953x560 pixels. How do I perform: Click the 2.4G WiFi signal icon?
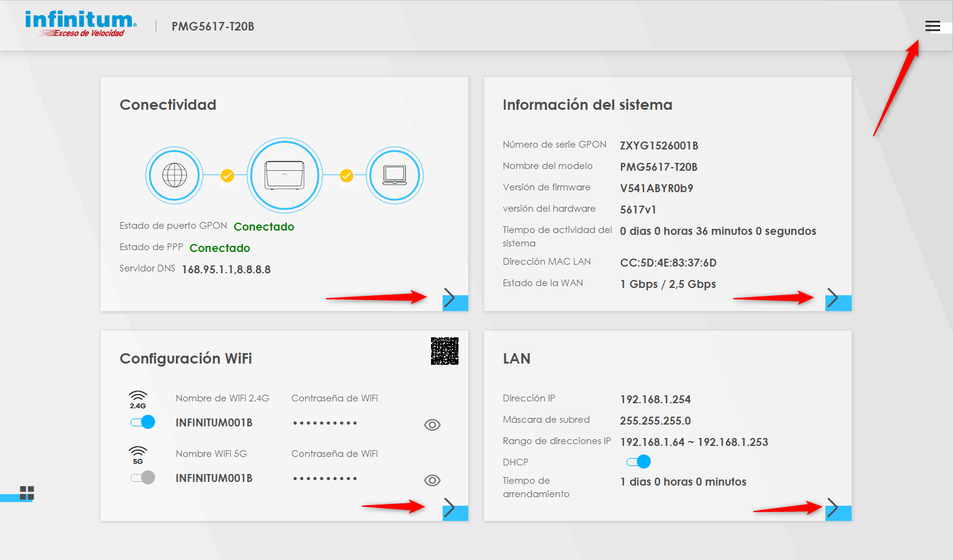[138, 400]
